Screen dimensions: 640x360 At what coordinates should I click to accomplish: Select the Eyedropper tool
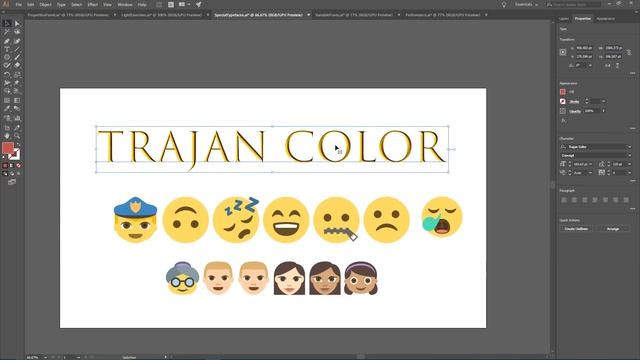(7, 109)
